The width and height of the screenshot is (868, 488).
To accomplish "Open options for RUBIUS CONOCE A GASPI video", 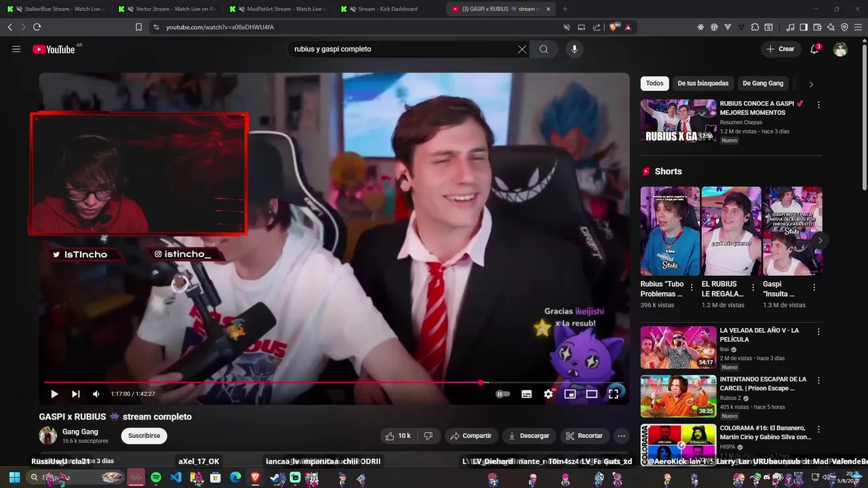I will click(818, 105).
